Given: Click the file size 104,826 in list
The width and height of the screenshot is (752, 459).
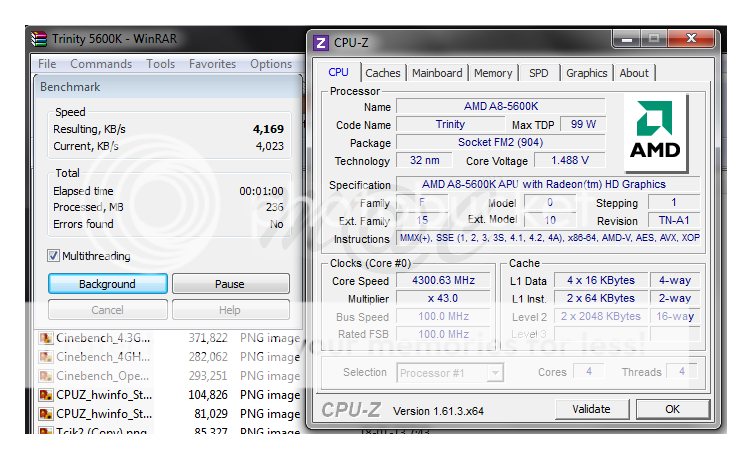Looking at the screenshot, I should tap(208, 395).
